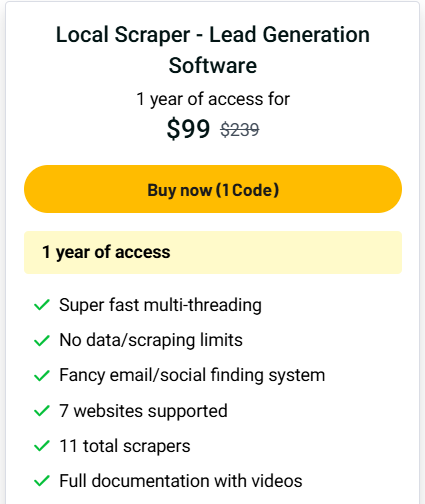Select the No data/scraping limits feature
Viewport: 425px width, 504px height.
[x=151, y=340]
